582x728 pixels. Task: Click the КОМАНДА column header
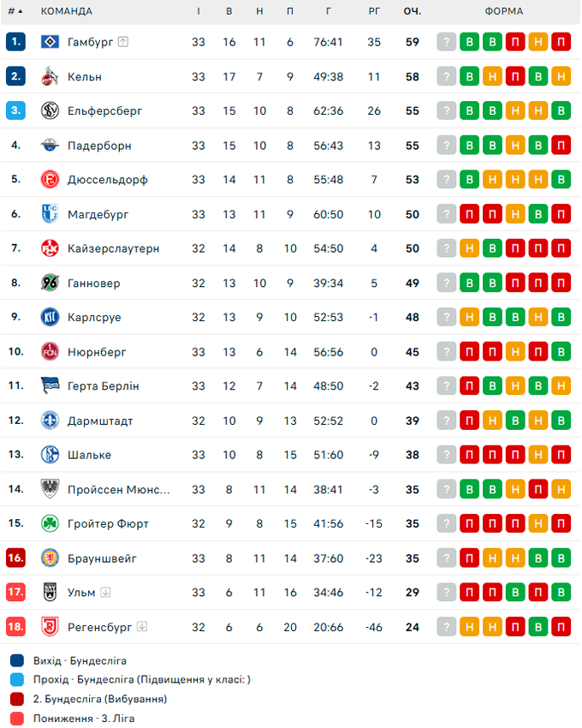tap(67, 11)
